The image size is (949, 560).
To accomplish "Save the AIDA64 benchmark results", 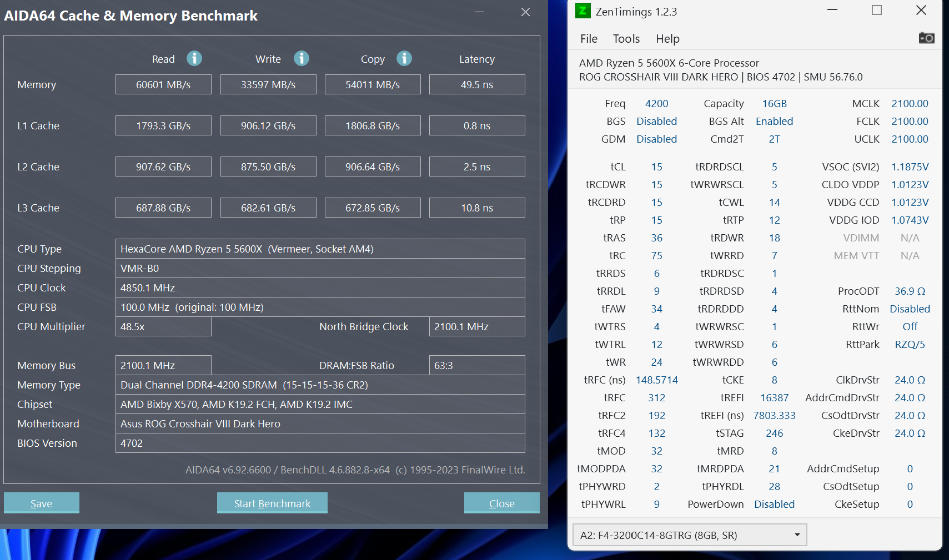I will tap(42, 503).
